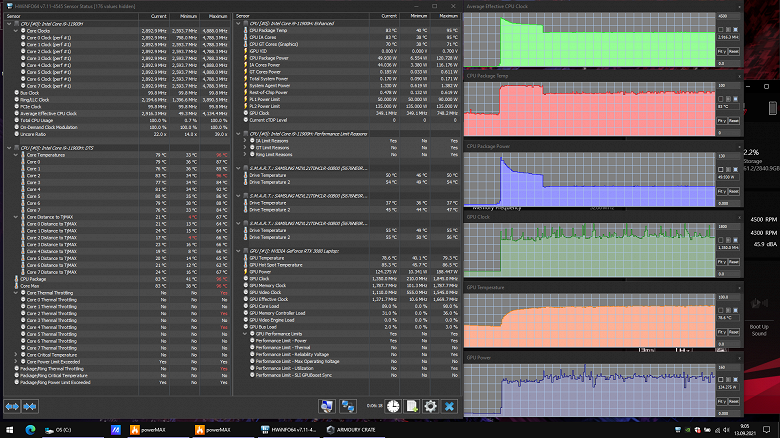Click the clock reset timer icon
The height and width of the screenshot is (438, 780).
point(393,406)
